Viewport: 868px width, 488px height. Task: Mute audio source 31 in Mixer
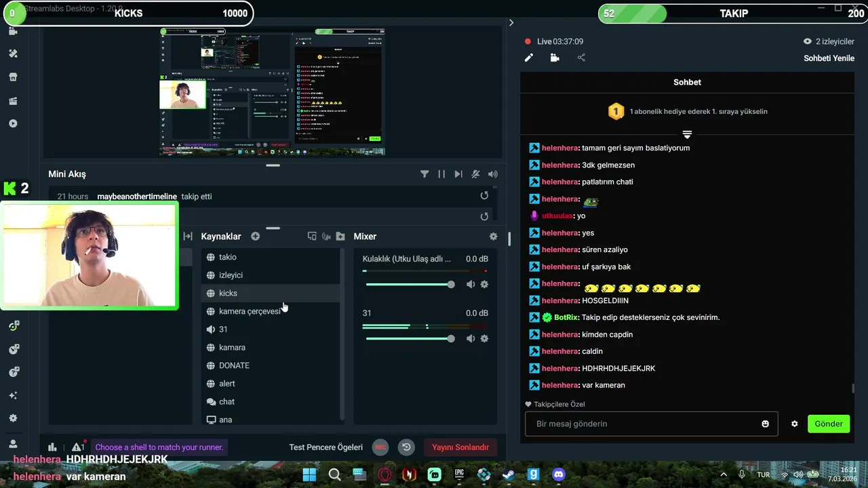tap(471, 339)
